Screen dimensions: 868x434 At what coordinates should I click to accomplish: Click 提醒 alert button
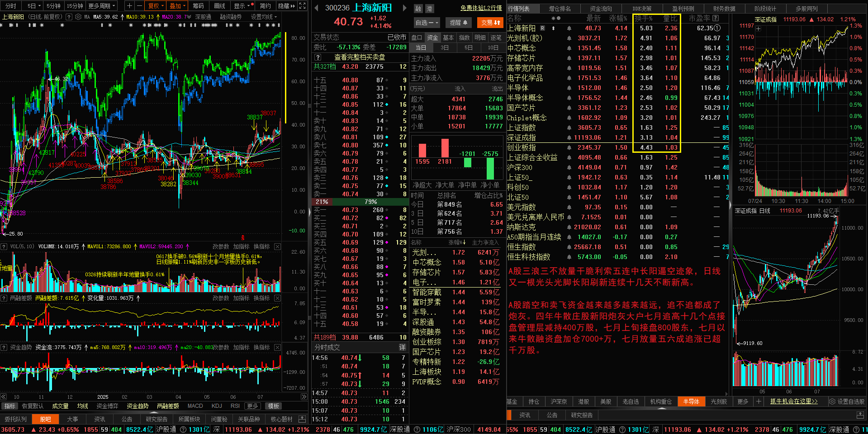click(x=458, y=22)
